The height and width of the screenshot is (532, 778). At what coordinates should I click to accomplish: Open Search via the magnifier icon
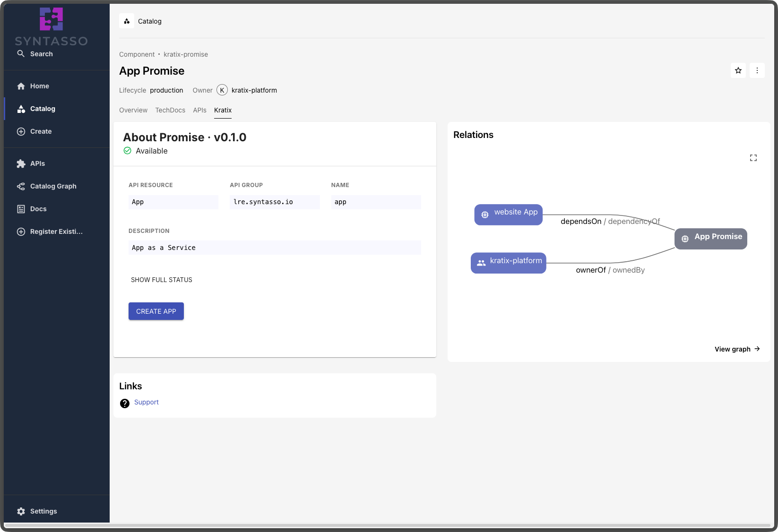pyautogui.click(x=21, y=54)
